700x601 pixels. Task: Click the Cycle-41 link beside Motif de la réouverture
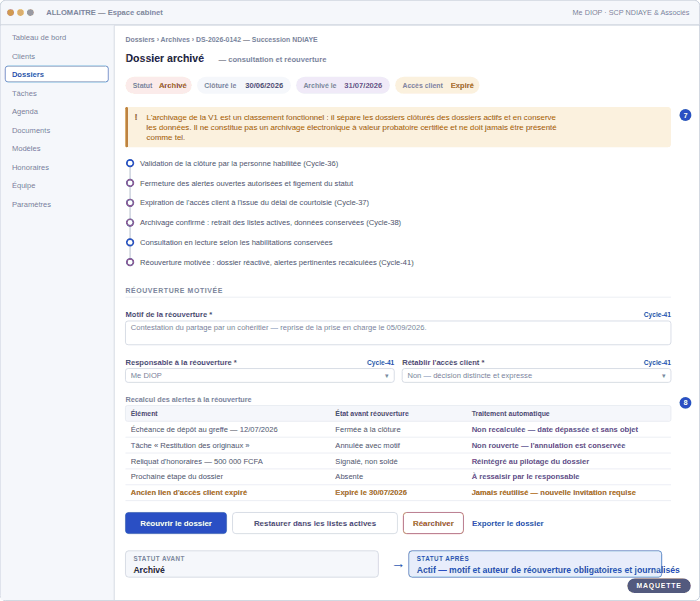click(x=657, y=315)
